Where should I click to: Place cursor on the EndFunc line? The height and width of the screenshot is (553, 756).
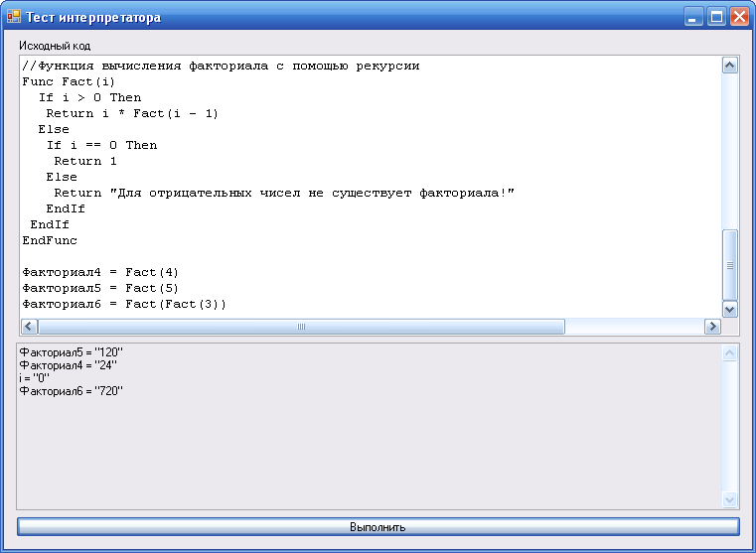[x=50, y=240]
